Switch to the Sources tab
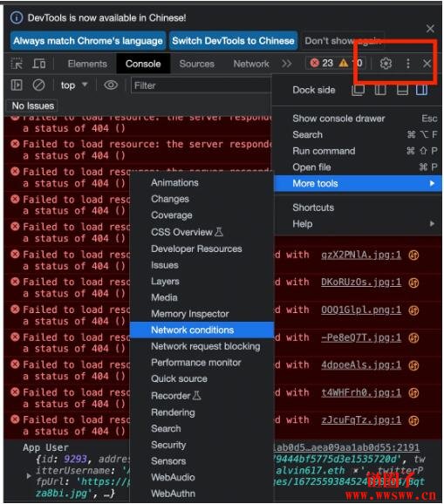The height and width of the screenshot is (504, 444). (197, 64)
